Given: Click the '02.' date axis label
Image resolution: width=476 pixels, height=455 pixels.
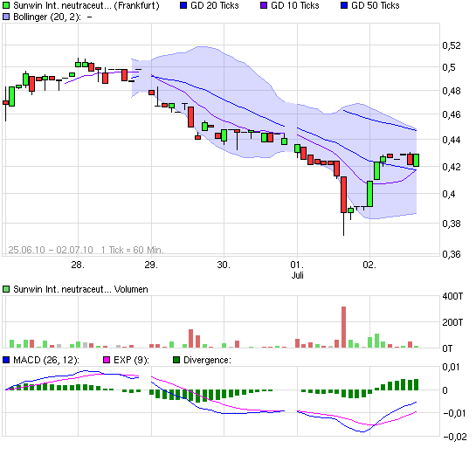Looking at the screenshot, I should (x=369, y=265).
